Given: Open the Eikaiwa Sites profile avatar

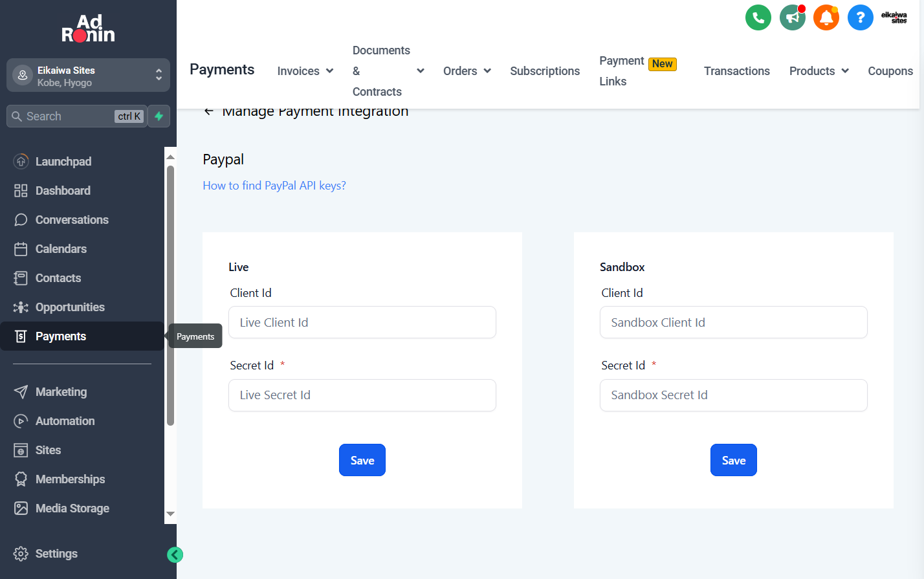Looking at the screenshot, I should click(894, 17).
